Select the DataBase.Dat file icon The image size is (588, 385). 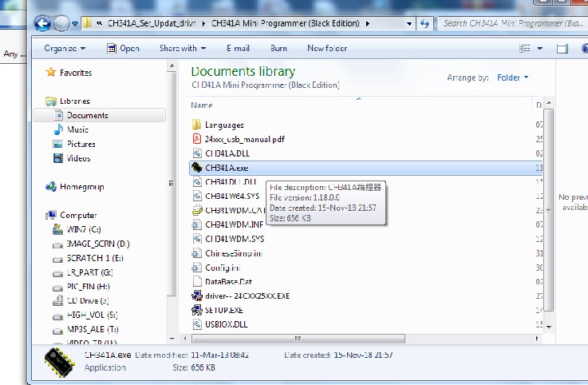click(197, 281)
